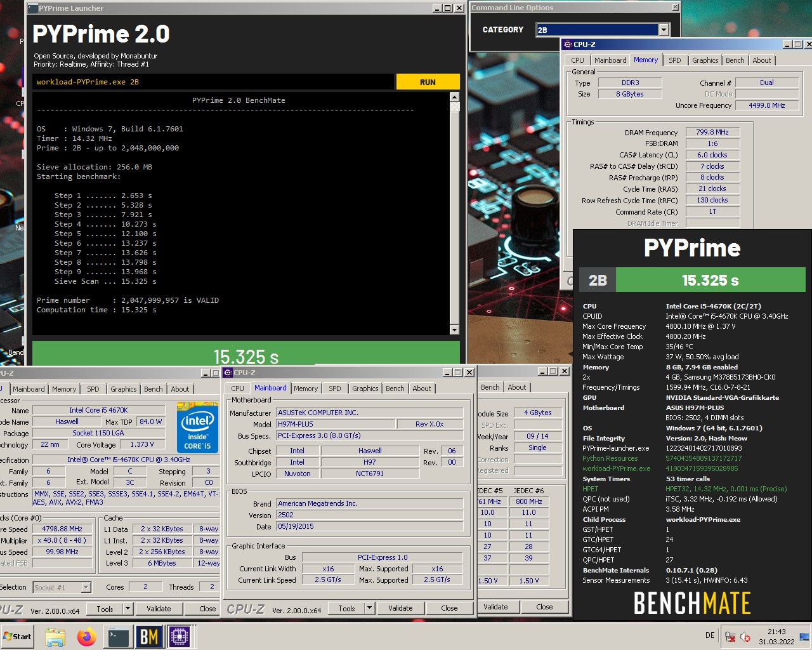Open the muted volume tray icon

click(x=745, y=637)
